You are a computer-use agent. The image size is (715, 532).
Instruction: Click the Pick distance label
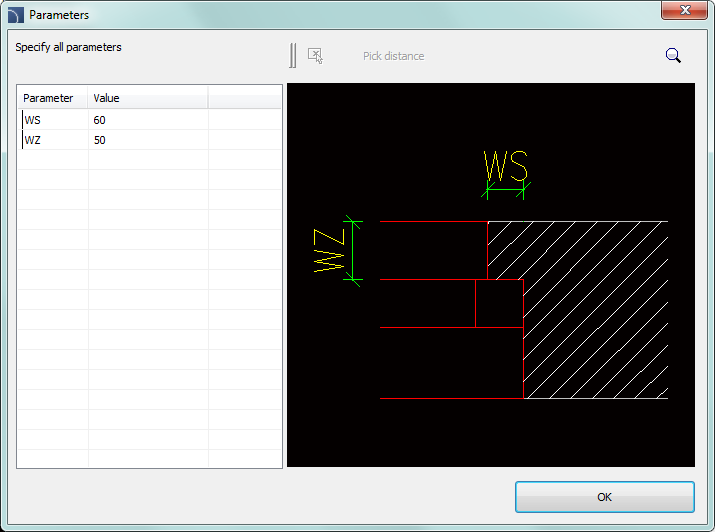tap(393, 56)
